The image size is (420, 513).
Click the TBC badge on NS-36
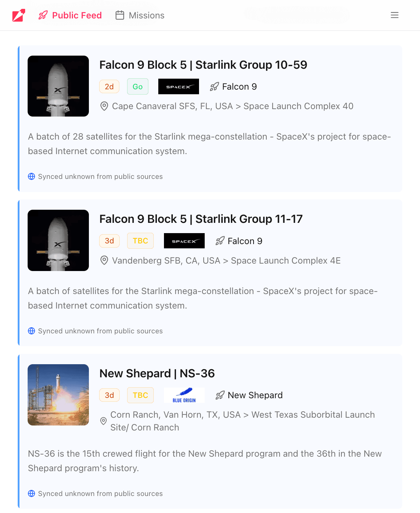[x=140, y=395]
